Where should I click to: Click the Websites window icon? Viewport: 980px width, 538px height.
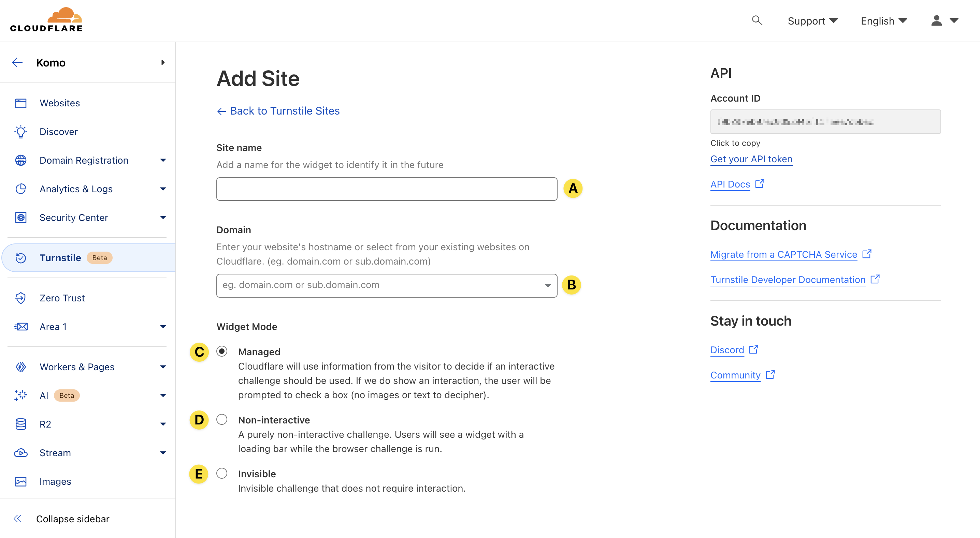(x=20, y=103)
